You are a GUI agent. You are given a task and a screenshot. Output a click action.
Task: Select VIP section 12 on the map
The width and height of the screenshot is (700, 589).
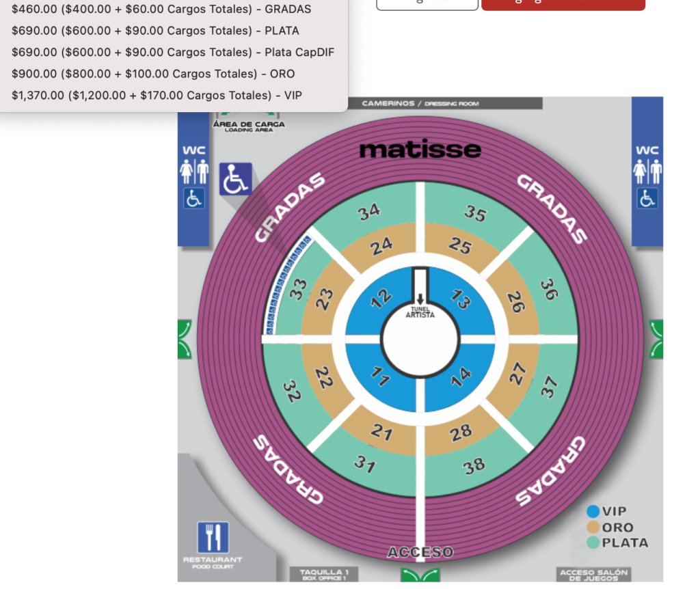pos(380,299)
